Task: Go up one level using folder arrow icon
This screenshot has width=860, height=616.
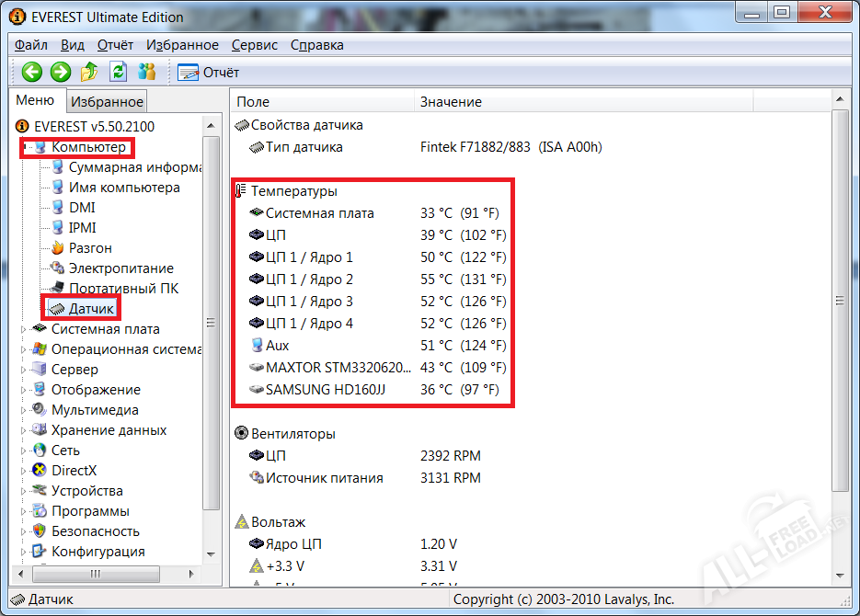Action: pyautogui.click(x=89, y=72)
